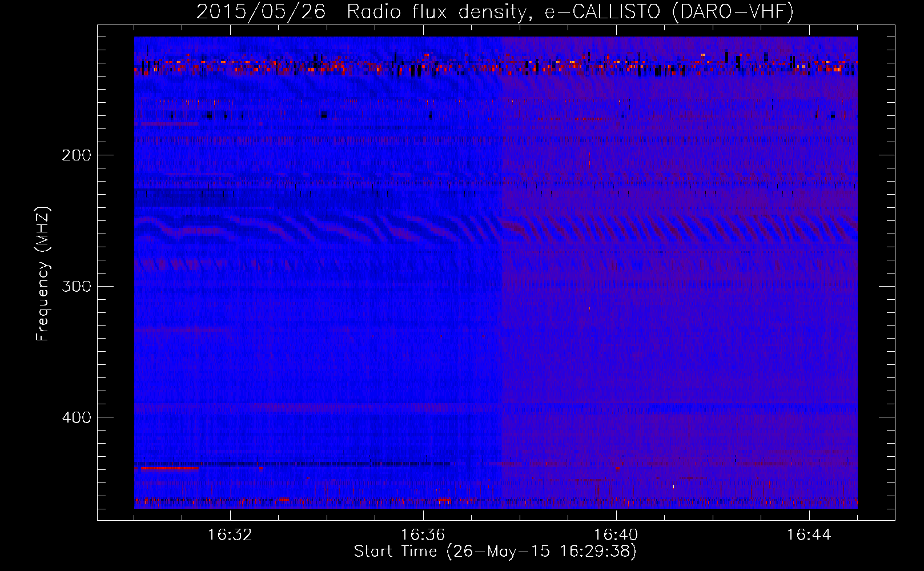Screen dimensions: 924x571
Task: Click the 16:36 time tick label
Action: pyautogui.click(x=423, y=535)
